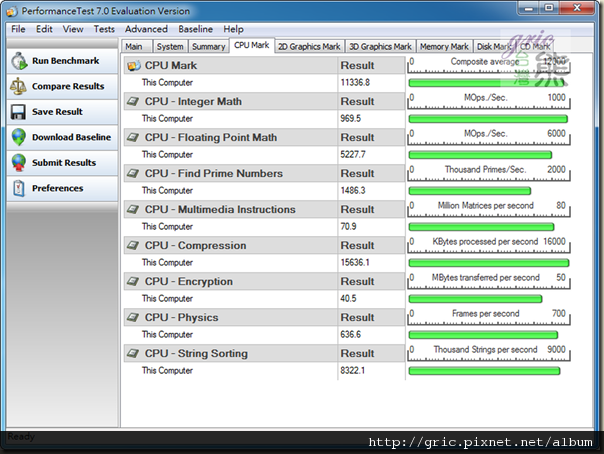Viewport: 604px width, 454px height.
Task: Click the Save Result floppy disk icon
Action: coord(18,112)
